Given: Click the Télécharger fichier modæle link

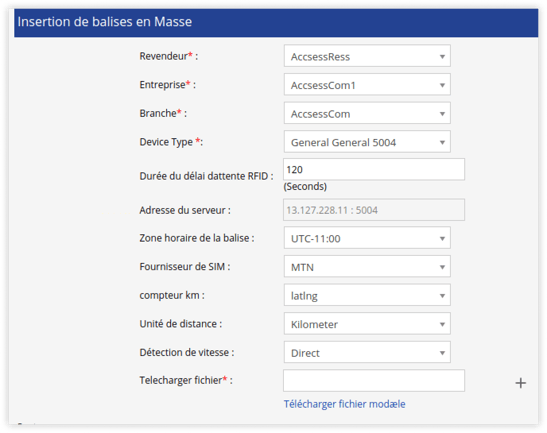Looking at the screenshot, I should click(344, 404).
